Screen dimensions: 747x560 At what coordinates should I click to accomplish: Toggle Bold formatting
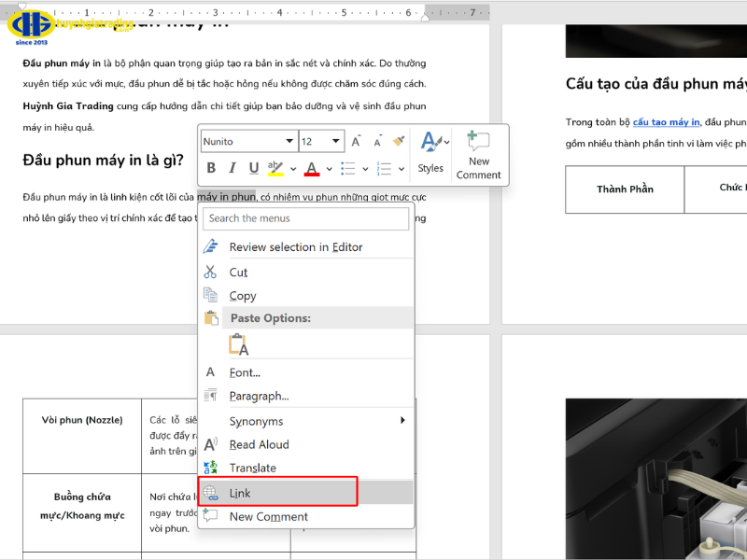[x=211, y=167]
